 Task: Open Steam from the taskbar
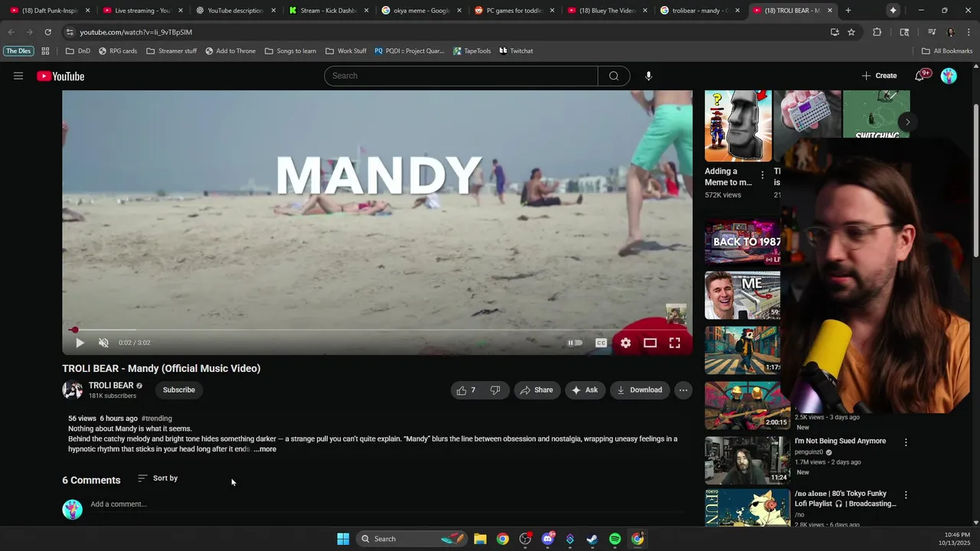tap(592, 539)
